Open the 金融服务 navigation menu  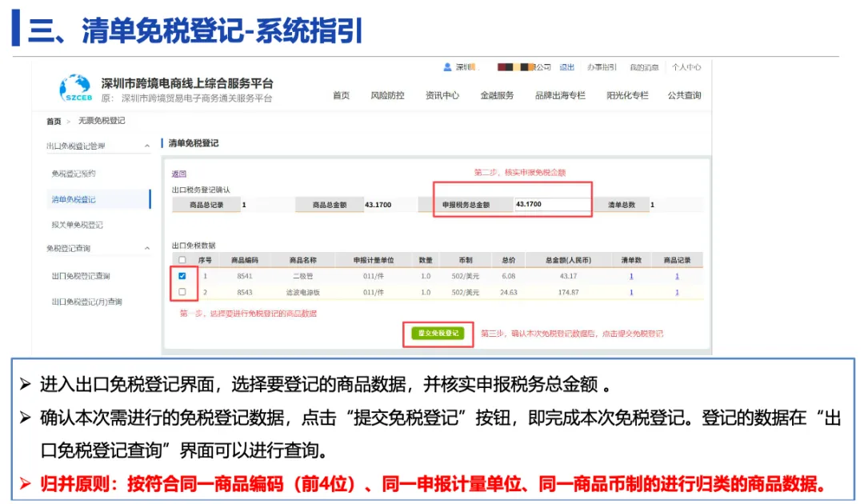pos(498,95)
